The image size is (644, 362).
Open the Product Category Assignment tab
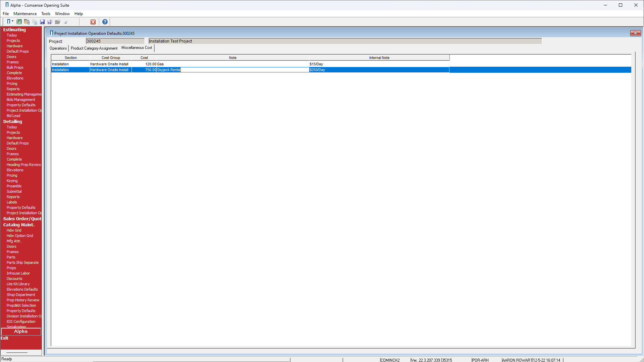94,48
